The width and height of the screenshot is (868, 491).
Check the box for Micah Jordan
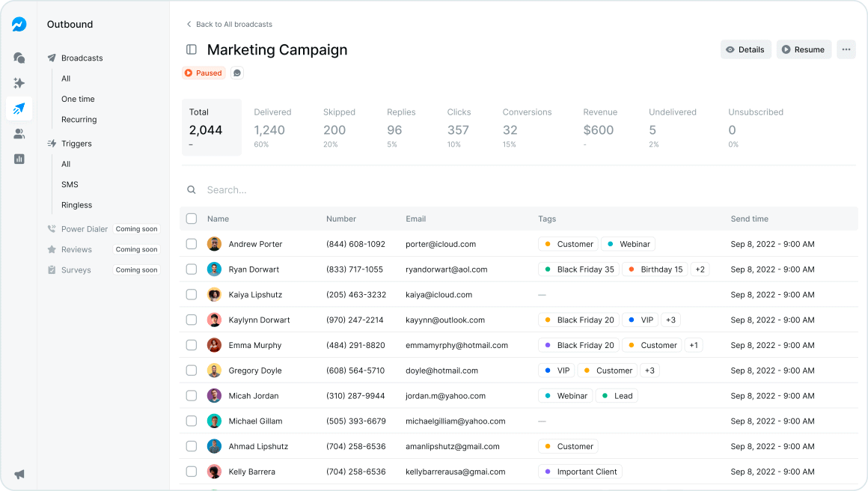tap(192, 396)
